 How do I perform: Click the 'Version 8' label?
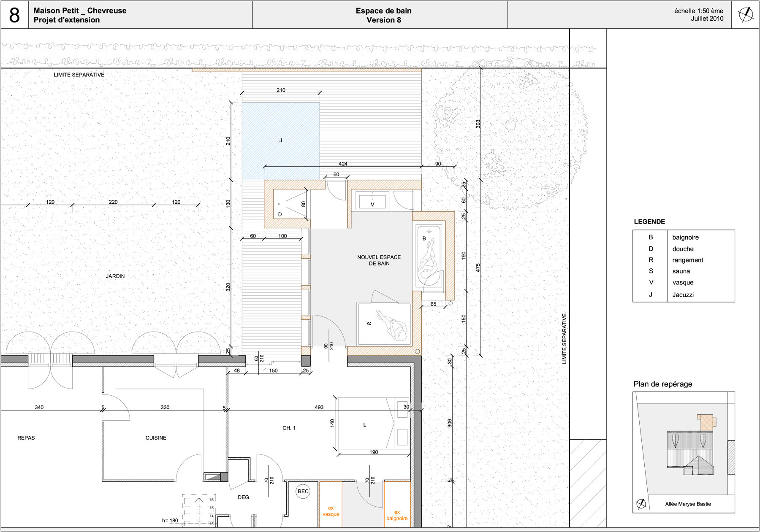coord(383,20)
